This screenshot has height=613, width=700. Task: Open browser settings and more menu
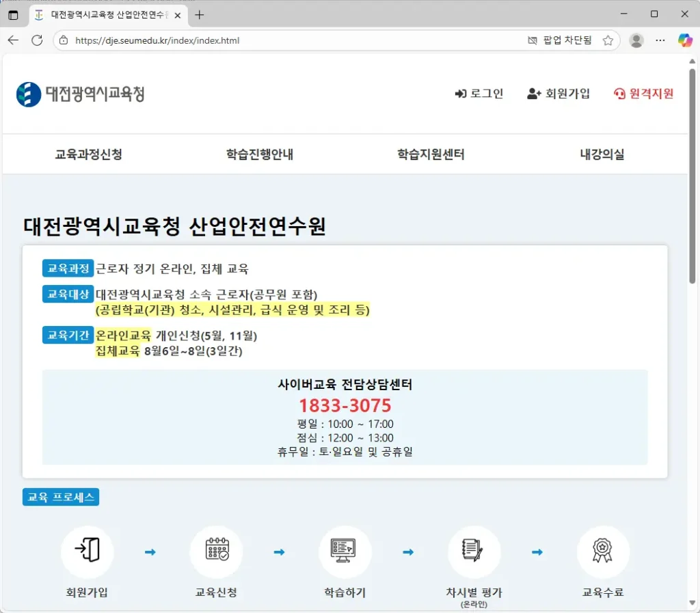[660, 40]
